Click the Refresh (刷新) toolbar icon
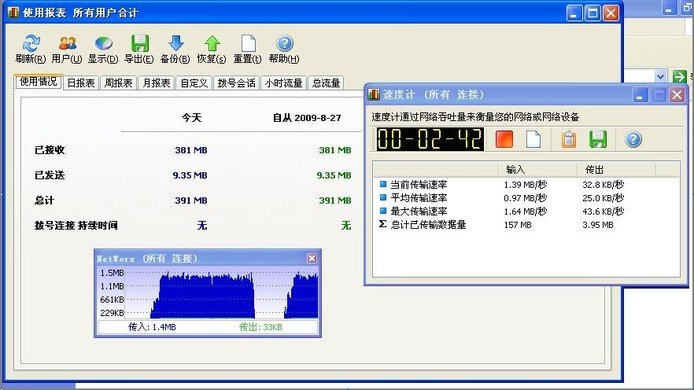694x390 pixels. tap(31, 43)
